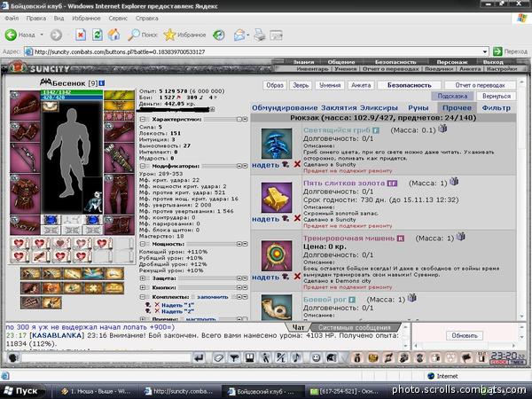
Task: Collapse the Характеристики section
Action: pyautogui.click(x=143, y=120)
